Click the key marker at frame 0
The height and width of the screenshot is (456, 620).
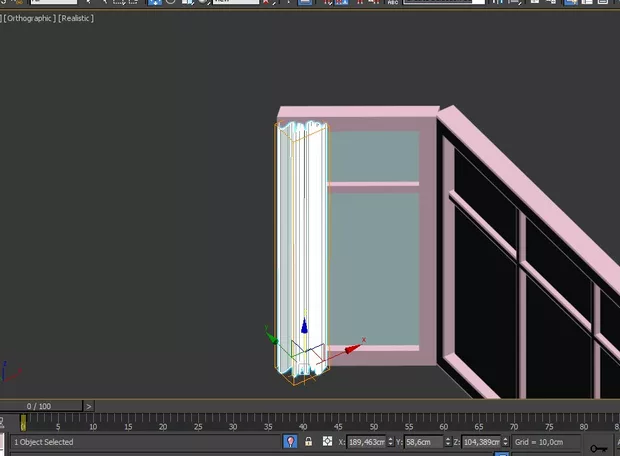coord(23,423)
